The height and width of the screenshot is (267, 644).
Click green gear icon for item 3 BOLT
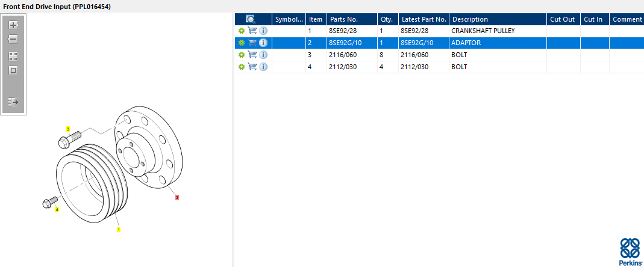tap(241, 55)
